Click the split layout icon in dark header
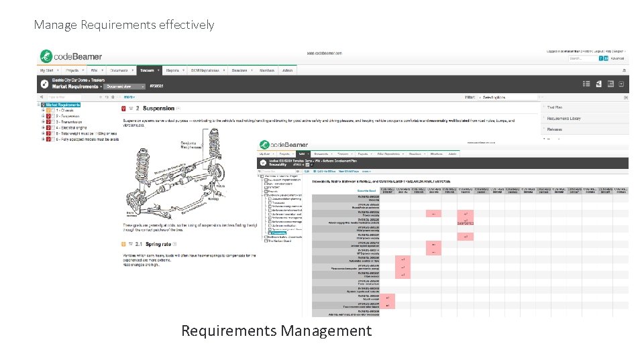Screen dimensions: 644x362 [x=610, y=84]
